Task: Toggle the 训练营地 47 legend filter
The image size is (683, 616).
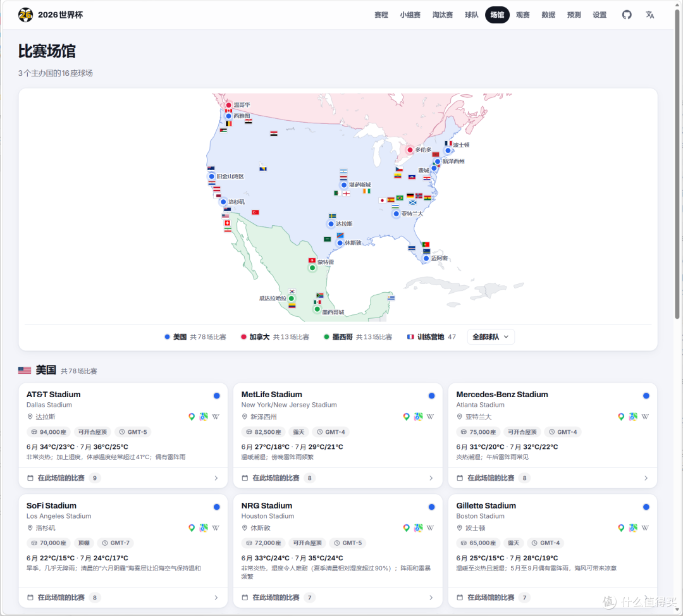Action: click(432, 337)
